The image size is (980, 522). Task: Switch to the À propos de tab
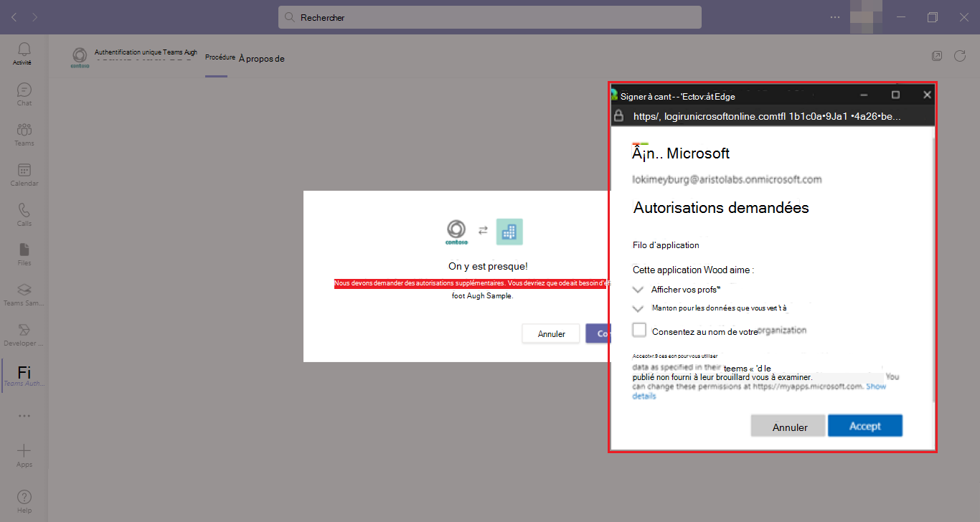coord(262,59)
